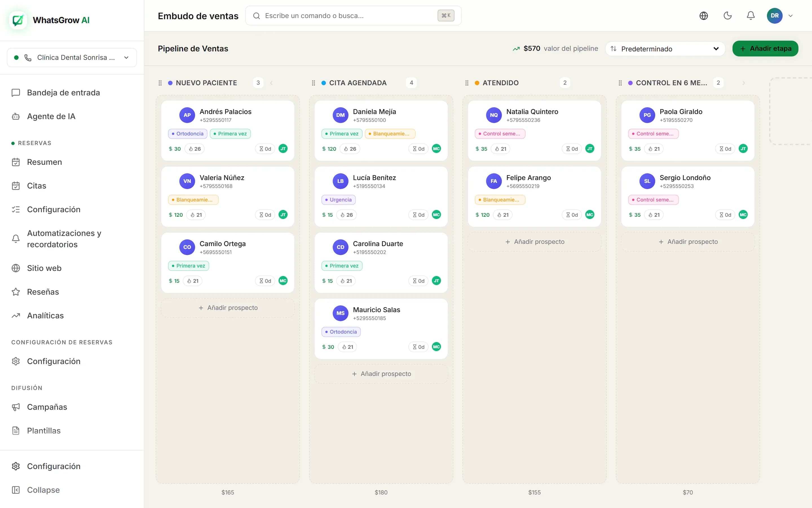Click count badge 4 on CITA AGENDADA
The image size is (812, 508).
(x=411, y=83)
